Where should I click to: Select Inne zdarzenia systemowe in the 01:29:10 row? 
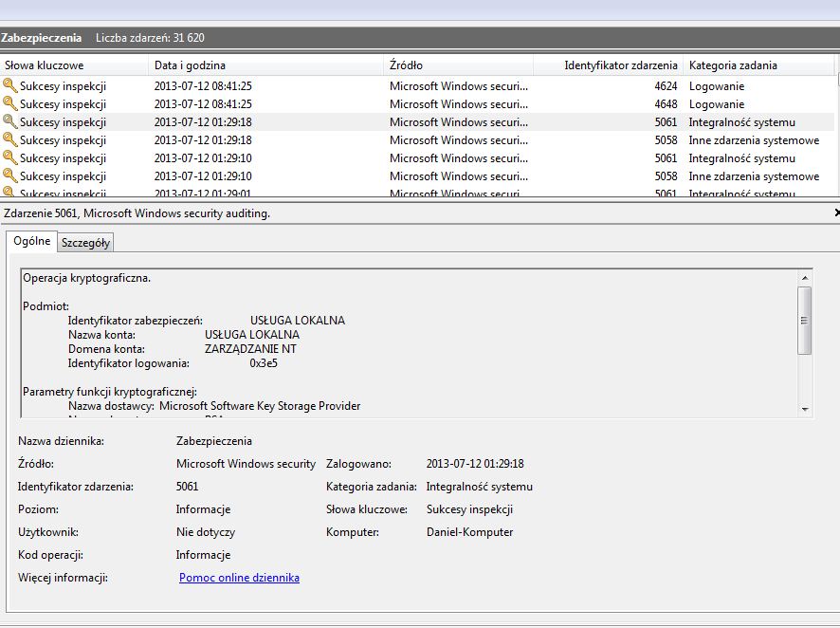[754, 176]
